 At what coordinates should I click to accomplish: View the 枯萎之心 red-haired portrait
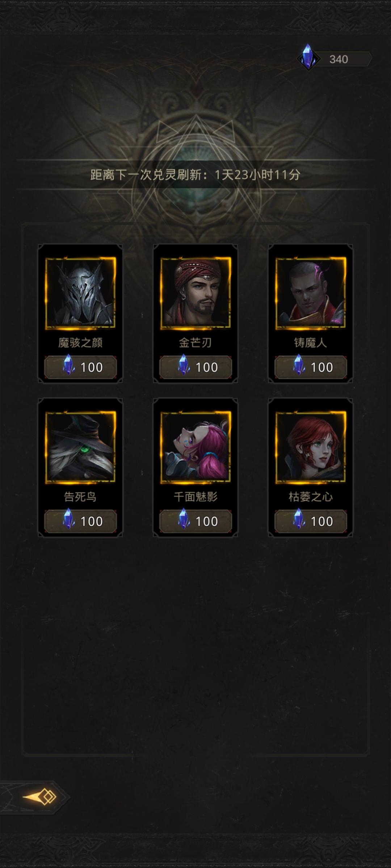point(310,447)
